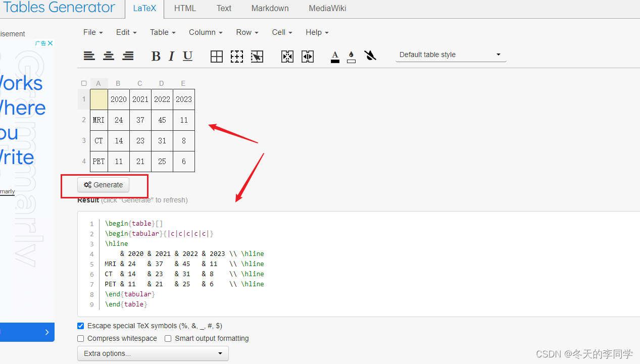Select row header 3
Screen dimensions: 640x364
pyautogui.click(x=84, y=141)
